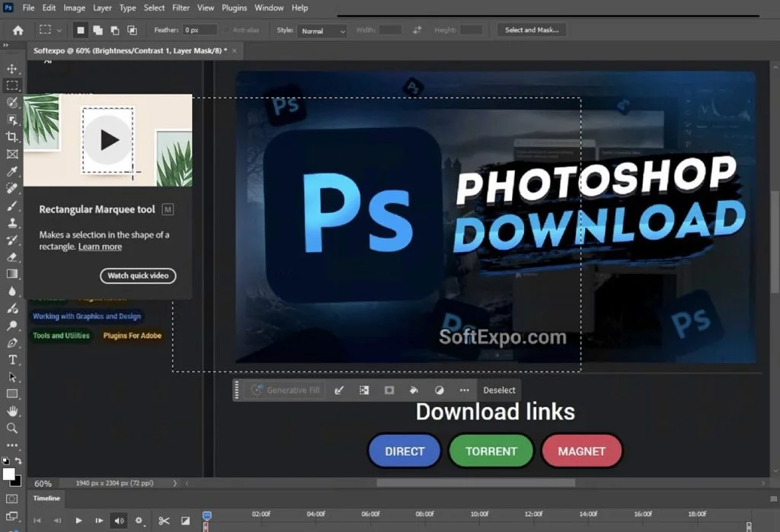Mute audio with the speaker toggle in Timeline
Screen dimensions: 780x532
(119, 521)
